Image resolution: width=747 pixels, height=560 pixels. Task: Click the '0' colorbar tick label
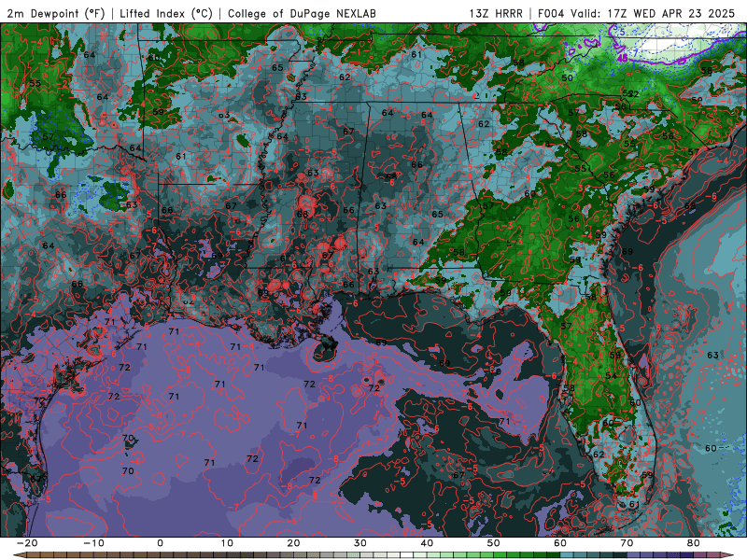pos(160,543)
